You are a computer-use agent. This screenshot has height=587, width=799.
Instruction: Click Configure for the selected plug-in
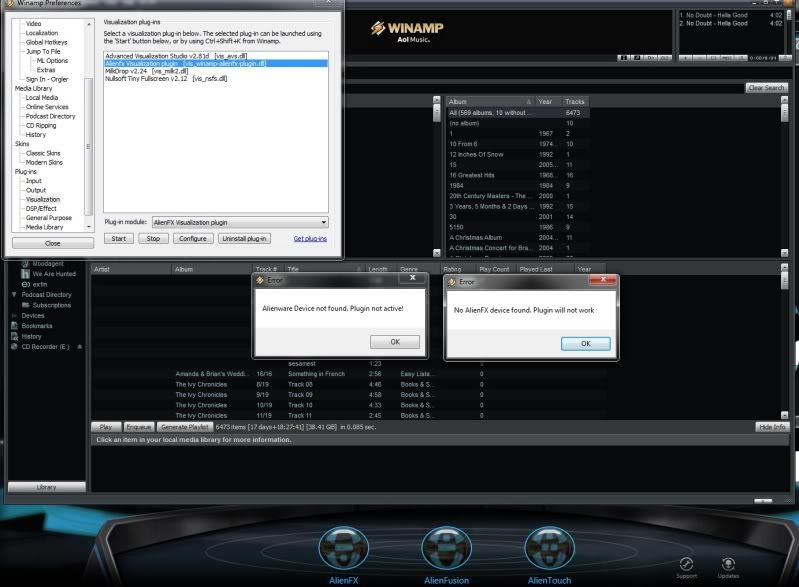tap(193, 238)
